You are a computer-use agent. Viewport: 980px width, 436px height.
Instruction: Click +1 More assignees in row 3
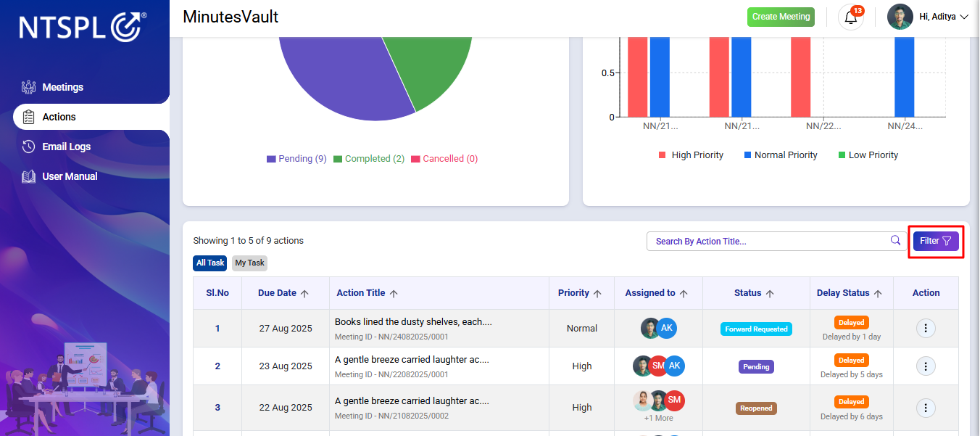pyautogui.click(x=658, y=418)
